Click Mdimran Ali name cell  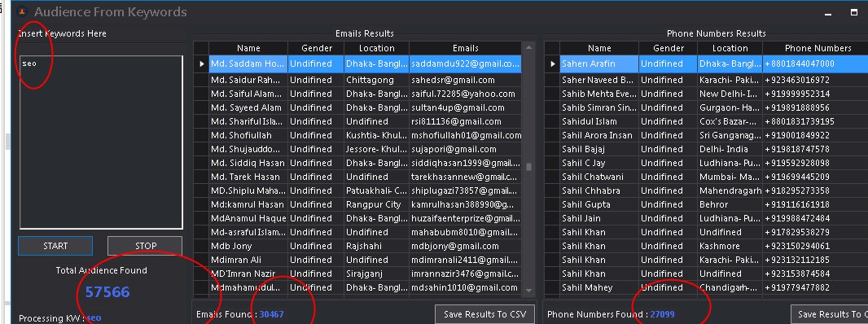click(248, 260)
